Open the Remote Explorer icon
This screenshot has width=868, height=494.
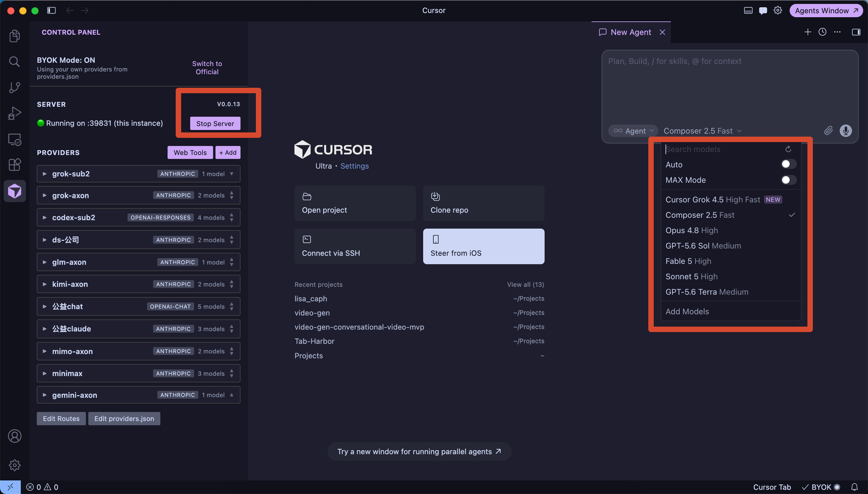click(x=14, y=139)
